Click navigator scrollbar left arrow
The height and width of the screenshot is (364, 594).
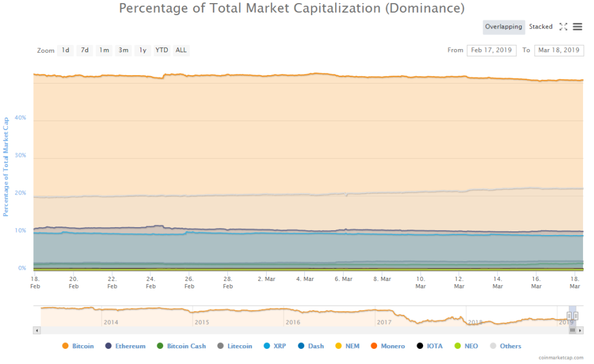[x=37, y=331]
